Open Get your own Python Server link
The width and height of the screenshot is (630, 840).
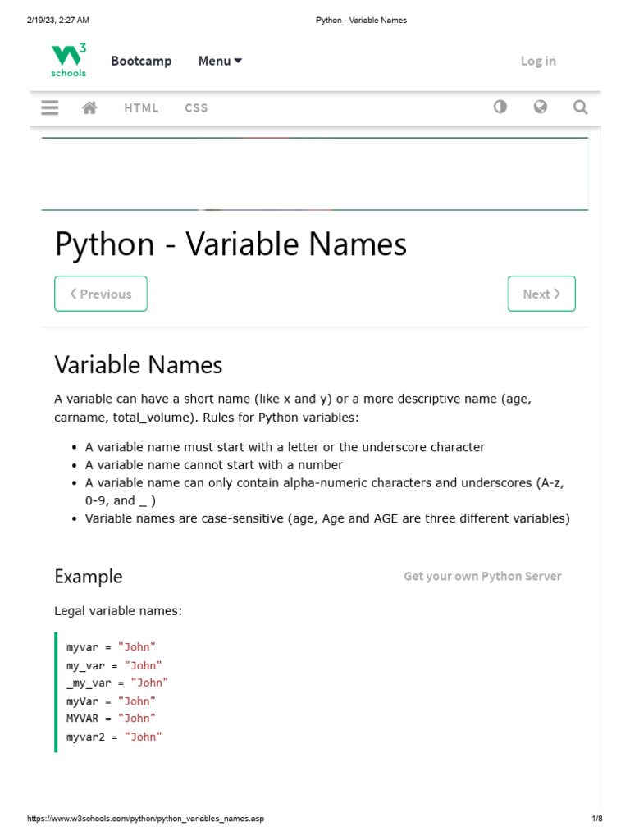[482, 576]
